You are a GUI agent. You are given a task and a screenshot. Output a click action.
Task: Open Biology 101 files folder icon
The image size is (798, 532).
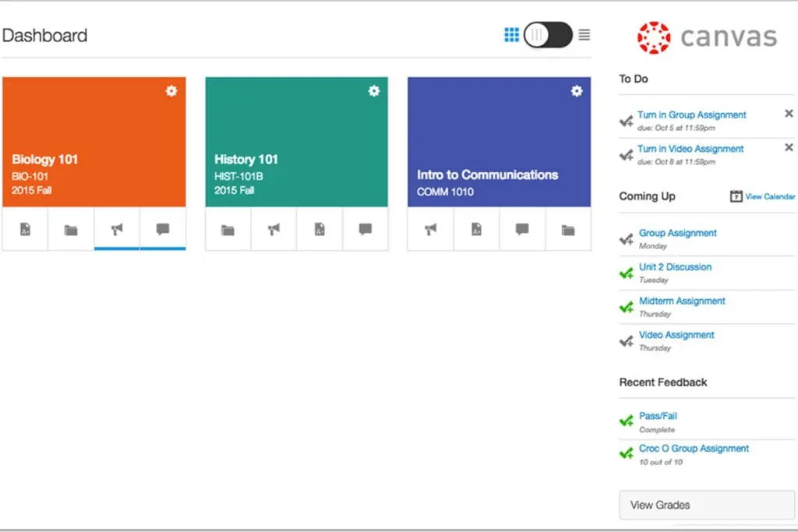(x=71, y=231)
